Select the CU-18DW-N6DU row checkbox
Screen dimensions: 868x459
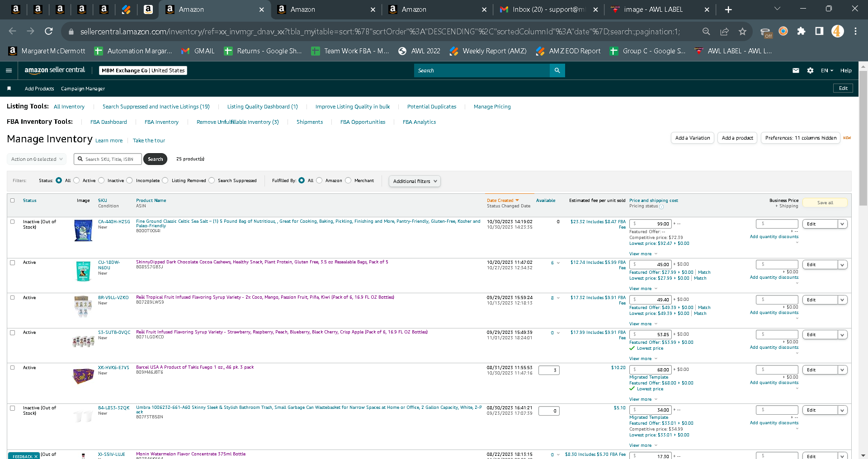(13, 262)
